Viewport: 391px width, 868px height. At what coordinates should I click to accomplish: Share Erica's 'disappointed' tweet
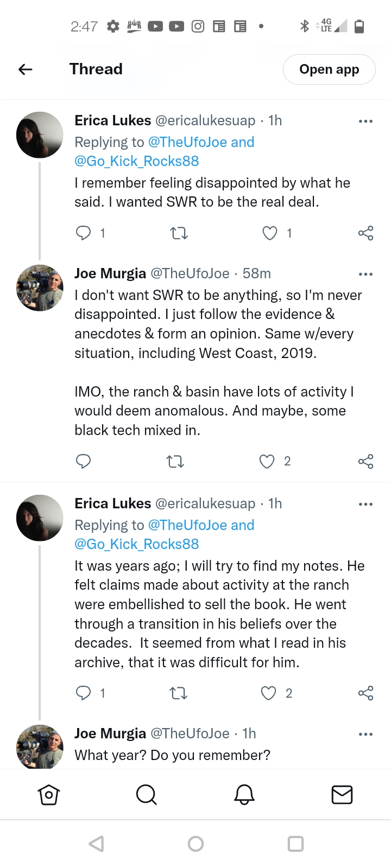365,233
